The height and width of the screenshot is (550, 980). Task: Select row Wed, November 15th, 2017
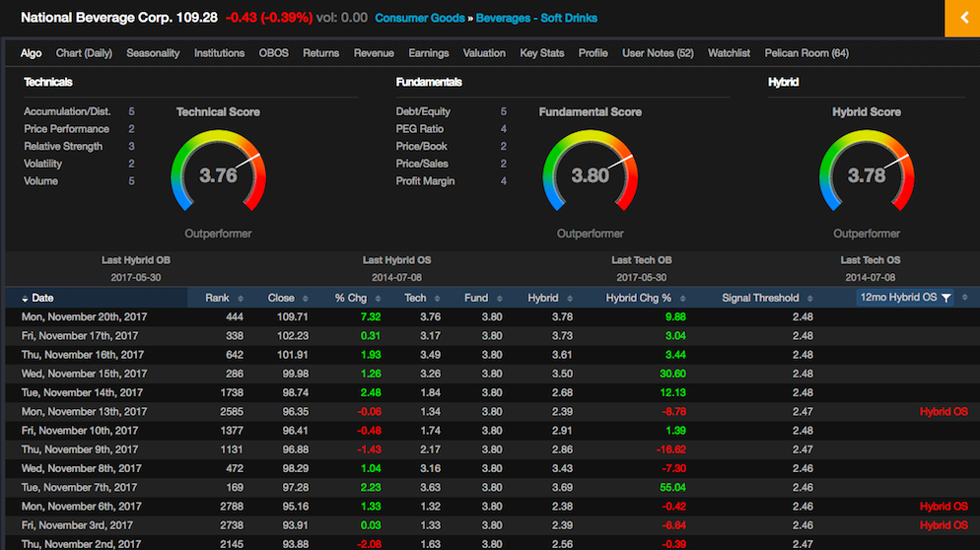click(x=493, y=374)
